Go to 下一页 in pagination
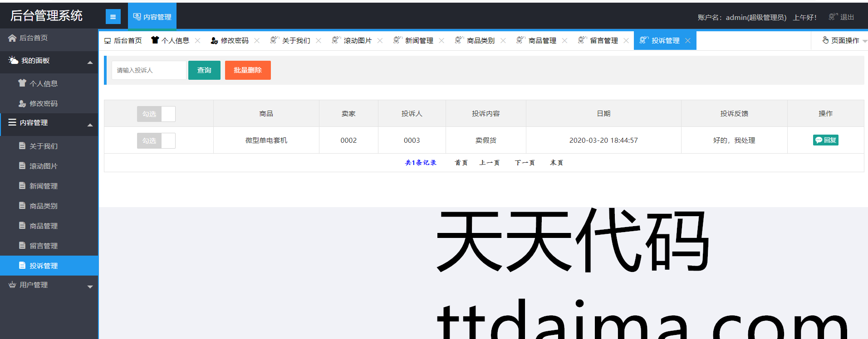The image size is (868, 339). 525,163
